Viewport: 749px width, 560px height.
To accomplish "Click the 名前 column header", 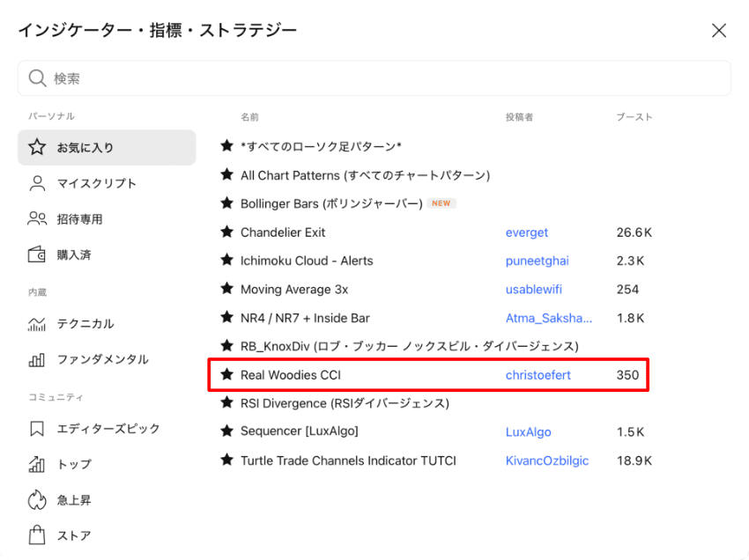I will point(249,117).
